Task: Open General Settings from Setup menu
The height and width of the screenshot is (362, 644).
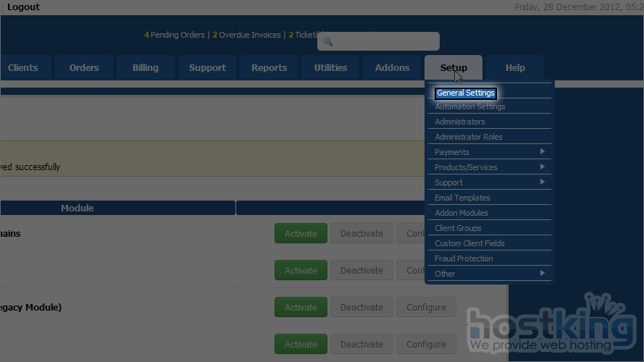Action: point(466,93)
